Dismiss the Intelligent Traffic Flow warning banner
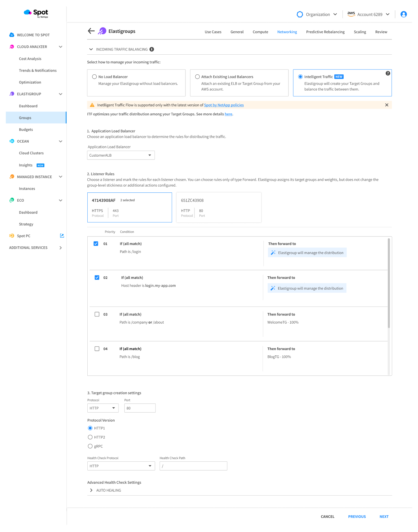 pyautogui.click(x=386, y=105)
